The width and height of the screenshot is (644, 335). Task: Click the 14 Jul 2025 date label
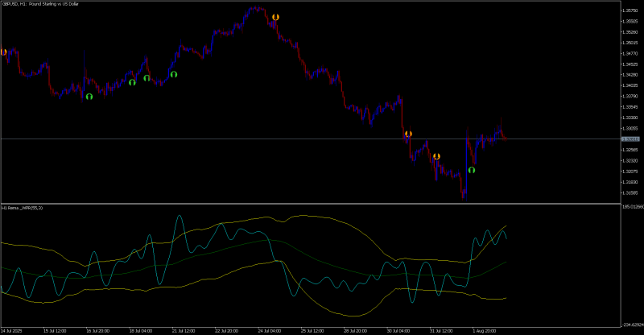(11, 331)
